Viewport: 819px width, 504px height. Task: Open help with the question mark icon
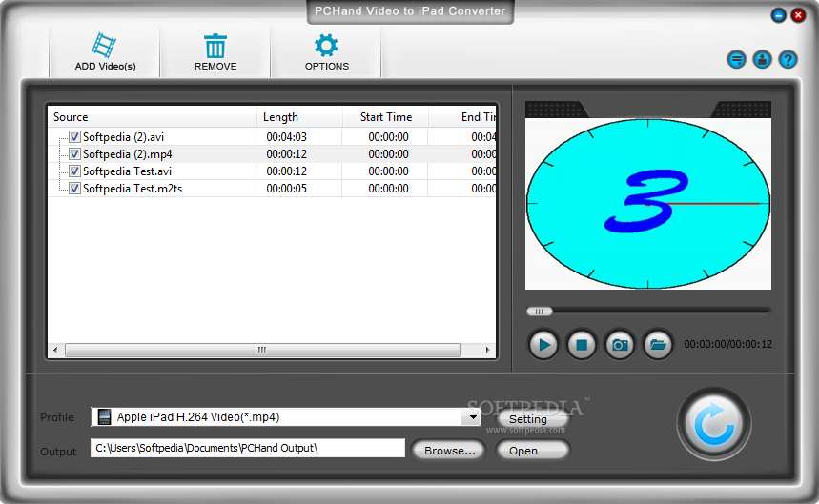(788, 60)
